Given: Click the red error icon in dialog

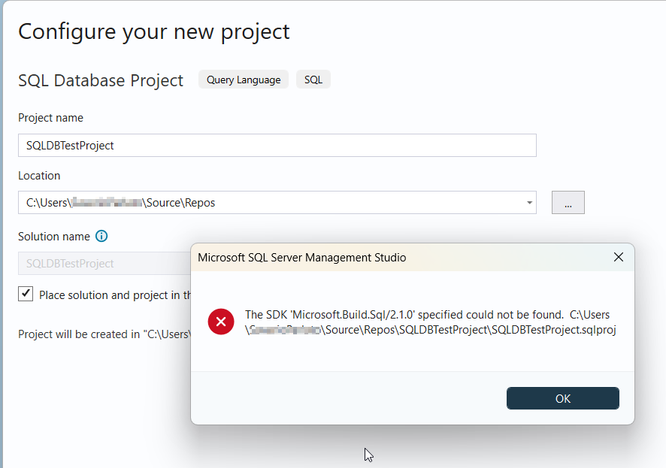Looking at the screenshot, I should (221, 322).
